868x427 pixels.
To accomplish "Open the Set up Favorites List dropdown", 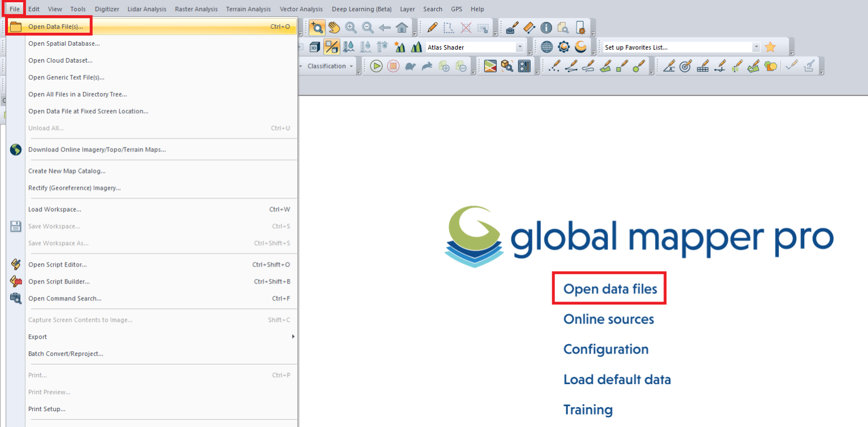I will click(x=757, y=47).
